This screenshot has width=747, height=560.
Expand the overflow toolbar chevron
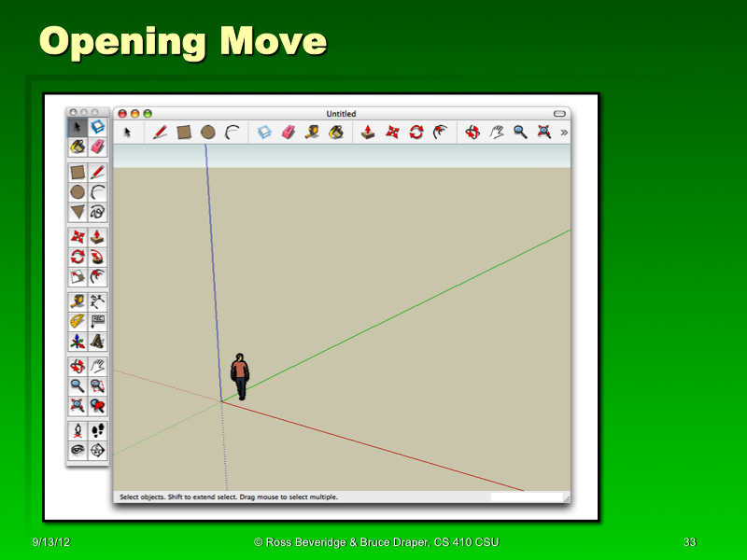(x=562, y=132)
